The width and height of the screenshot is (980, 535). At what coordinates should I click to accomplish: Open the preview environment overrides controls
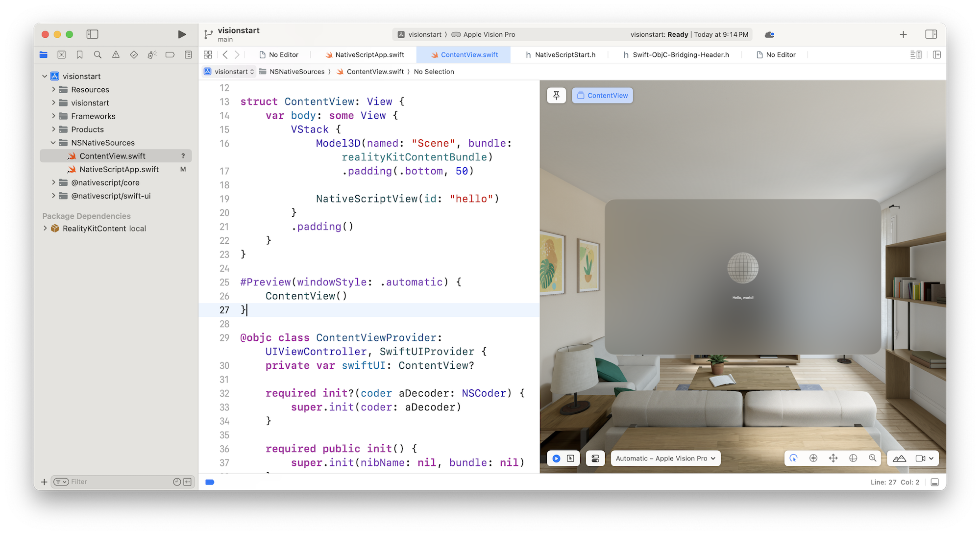[x=595, y=458]
